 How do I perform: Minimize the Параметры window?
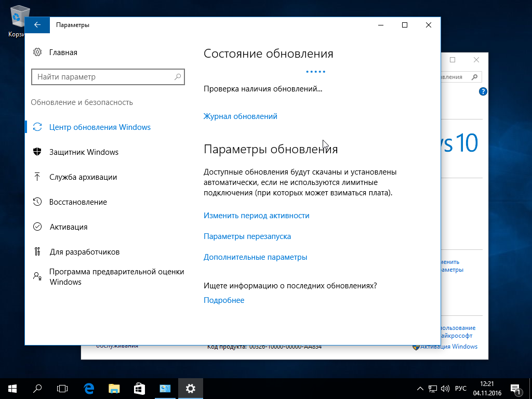click(381, 25)
